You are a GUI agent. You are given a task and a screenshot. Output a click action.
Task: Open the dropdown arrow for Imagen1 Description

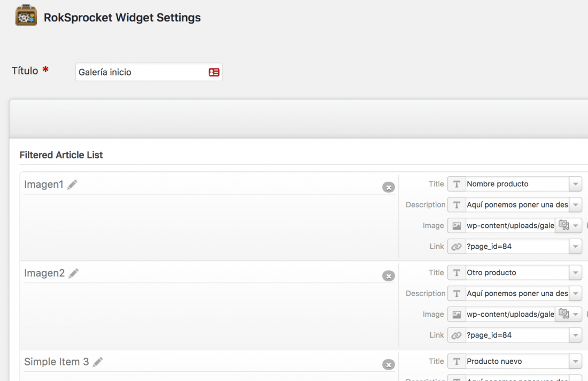575,205
